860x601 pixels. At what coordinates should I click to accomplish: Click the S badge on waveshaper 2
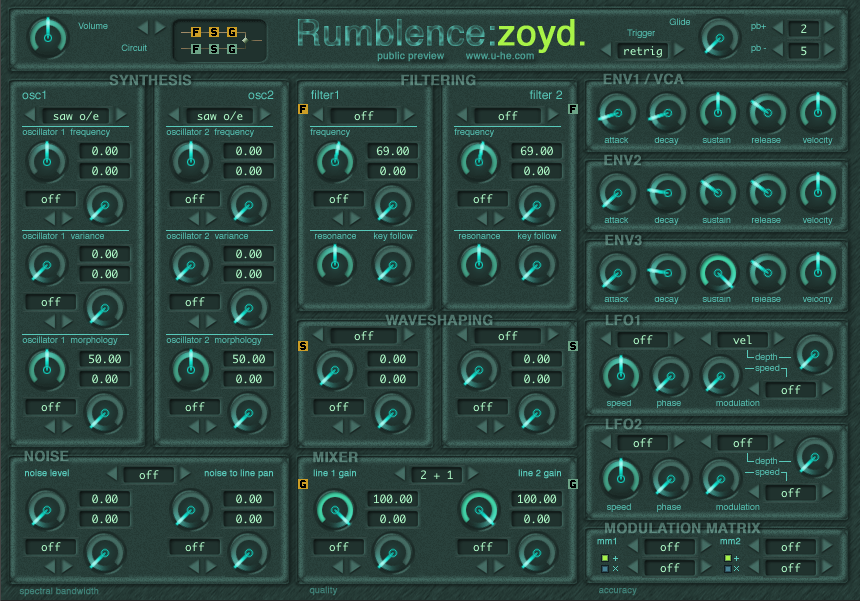point(573,346)
